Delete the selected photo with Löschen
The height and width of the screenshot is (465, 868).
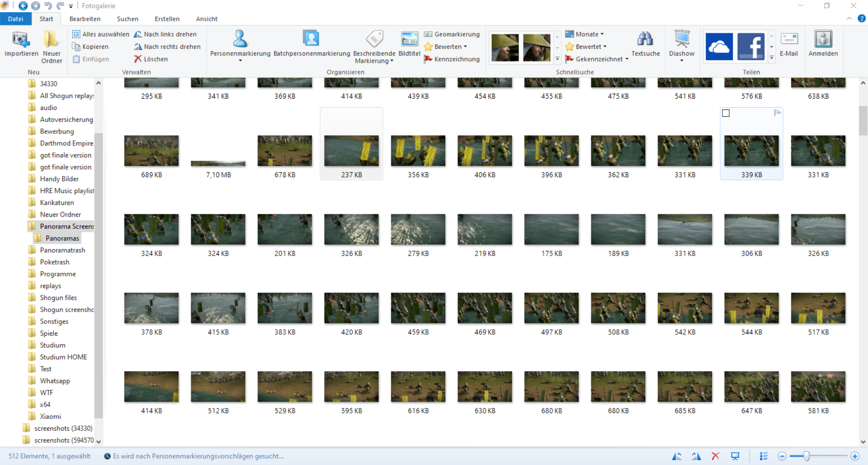[151, 59]
